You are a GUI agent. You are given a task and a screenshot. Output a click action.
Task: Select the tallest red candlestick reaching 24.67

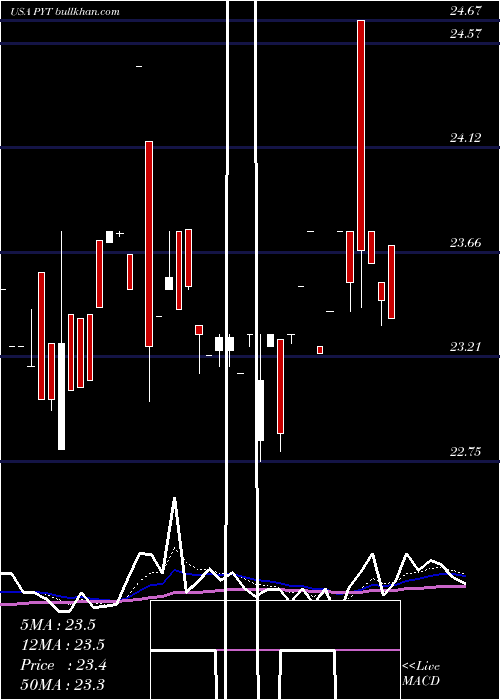[361, 135]
